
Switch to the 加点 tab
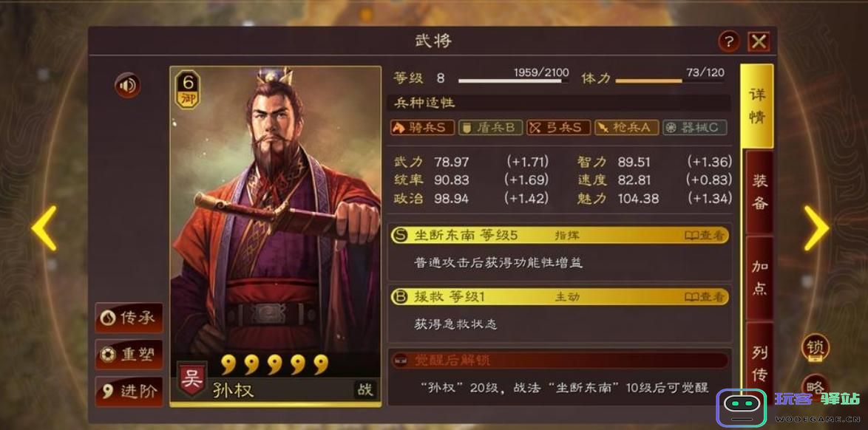click(759, 278)
